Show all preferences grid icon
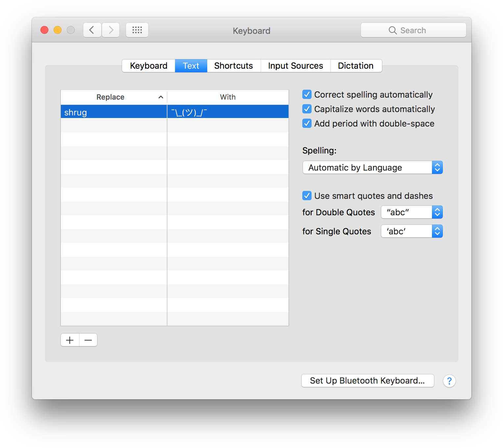This screenshot has width=503, height=448. 137,30
